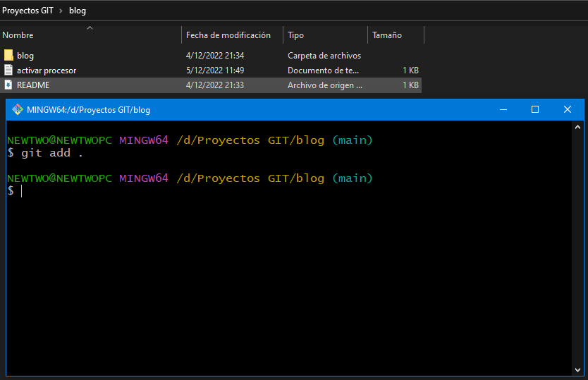Navigate to Proyectos GIT in the breadcrumb
This screenshot has height=380, width=588.
(27, 11)
